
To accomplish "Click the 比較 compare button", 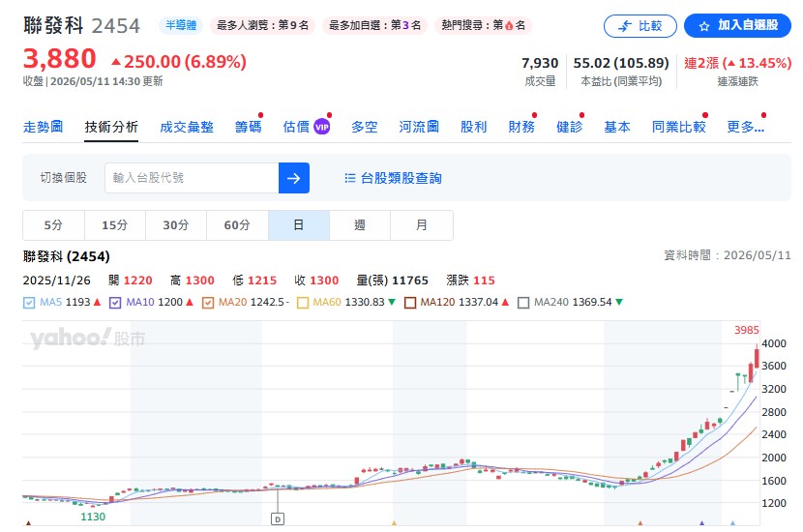I will (x=640, y=26).
